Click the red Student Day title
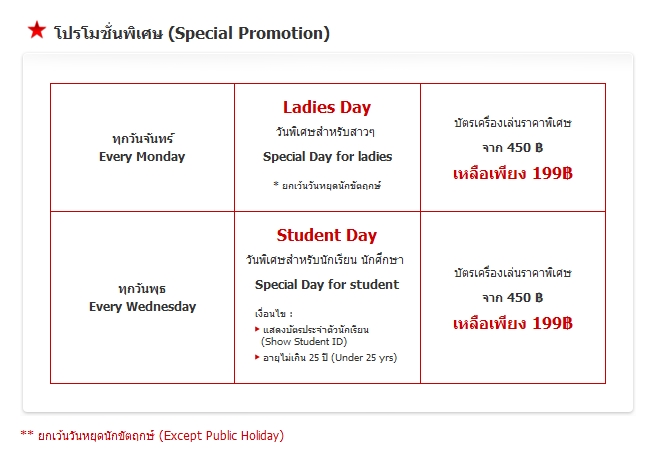The image size is (651, 463). [327, 236]
